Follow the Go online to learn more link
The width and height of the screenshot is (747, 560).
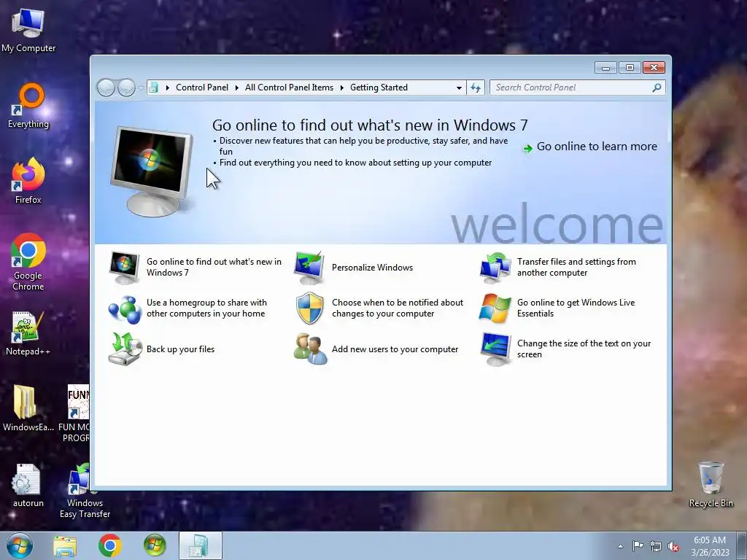point(597,147)
